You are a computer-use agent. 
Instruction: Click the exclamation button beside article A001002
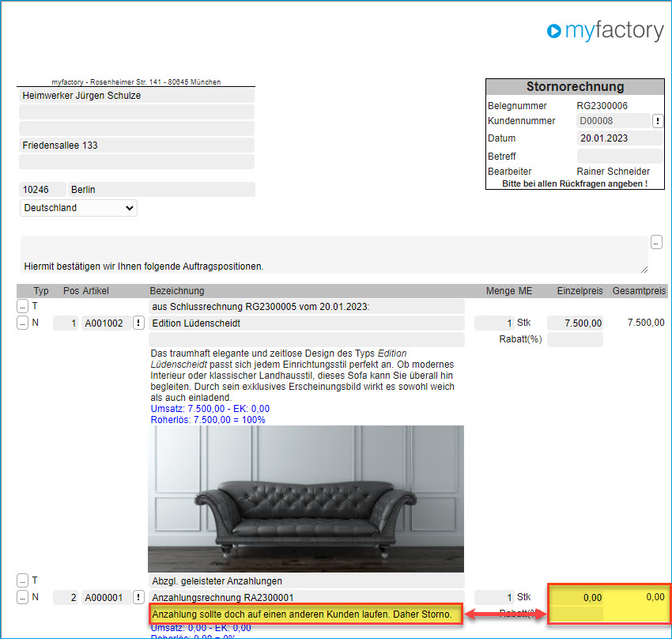138,323
